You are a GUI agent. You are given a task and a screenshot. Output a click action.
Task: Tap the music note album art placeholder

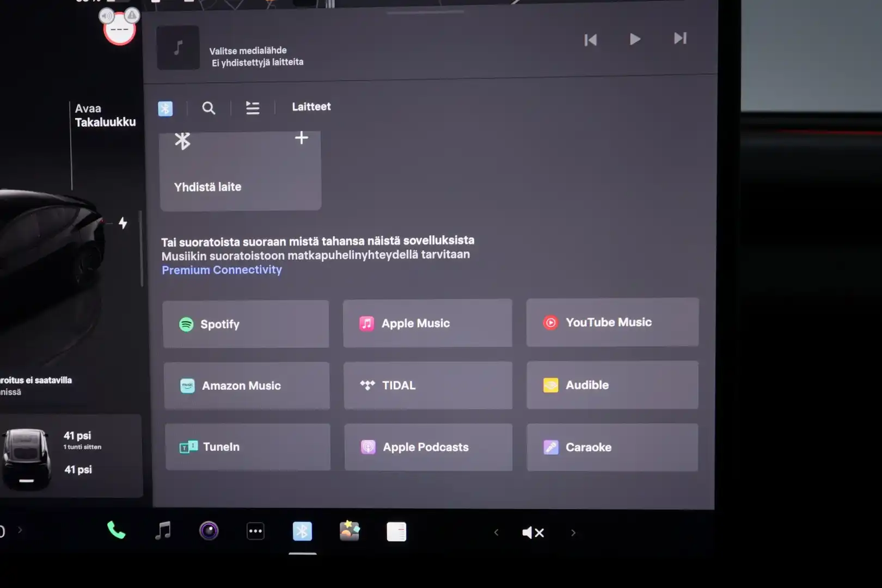tap(178, 48)
